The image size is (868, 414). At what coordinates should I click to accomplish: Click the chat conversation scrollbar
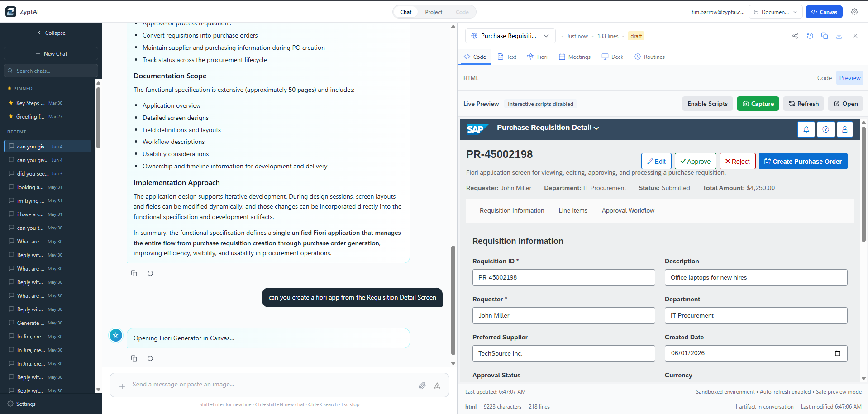pos(453,300)
